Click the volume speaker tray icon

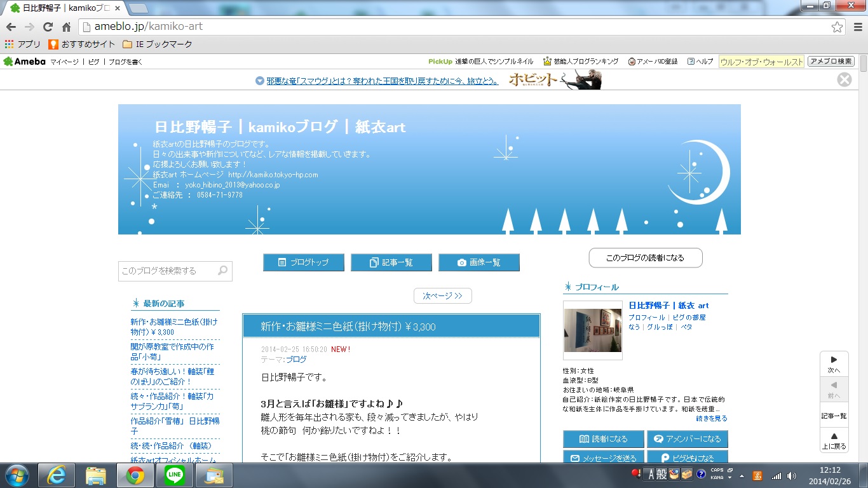pyautogui.click(x=791, y=475)
